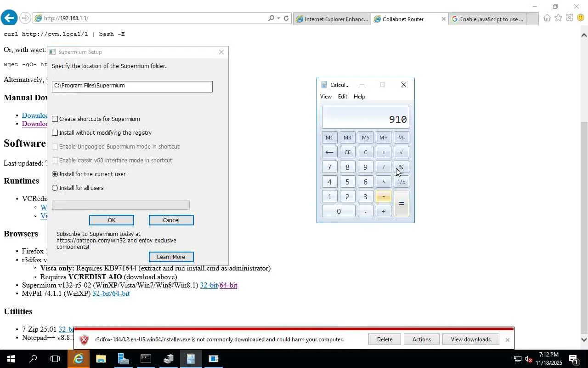Click the Calculator multiply key
588x368 pixels.
click(x=383, y=182)
